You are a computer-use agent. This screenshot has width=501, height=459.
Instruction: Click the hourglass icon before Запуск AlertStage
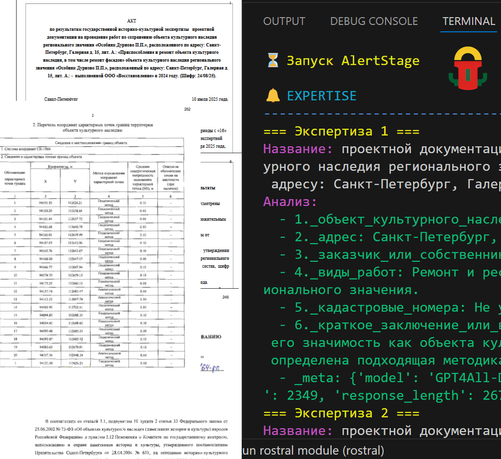click(x=273, y=61)
